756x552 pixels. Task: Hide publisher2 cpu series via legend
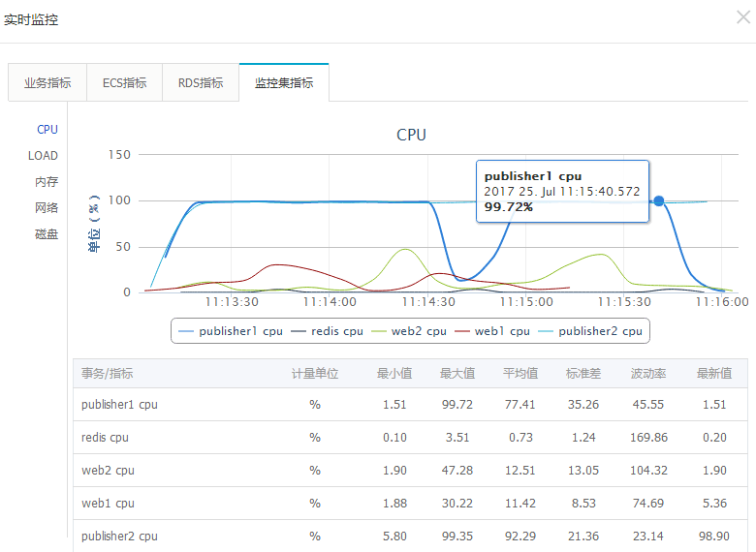point(590,331)
